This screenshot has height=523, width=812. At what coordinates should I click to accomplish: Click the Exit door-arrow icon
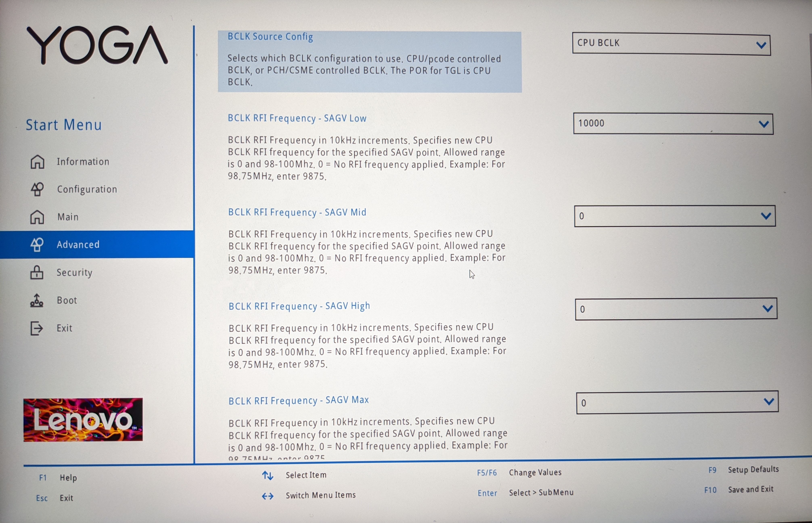coord(37,328)
